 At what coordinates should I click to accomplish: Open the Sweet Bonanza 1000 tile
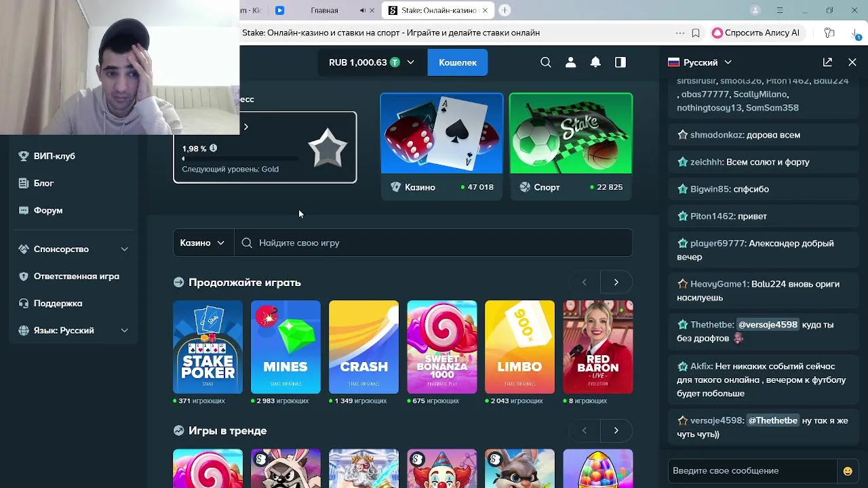point(441,347)
